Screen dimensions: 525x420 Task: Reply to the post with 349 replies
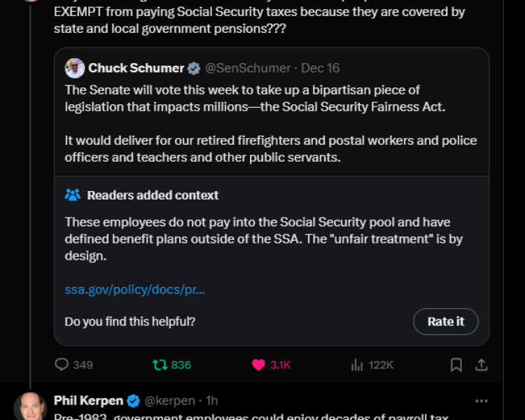(x=62, y=365)
